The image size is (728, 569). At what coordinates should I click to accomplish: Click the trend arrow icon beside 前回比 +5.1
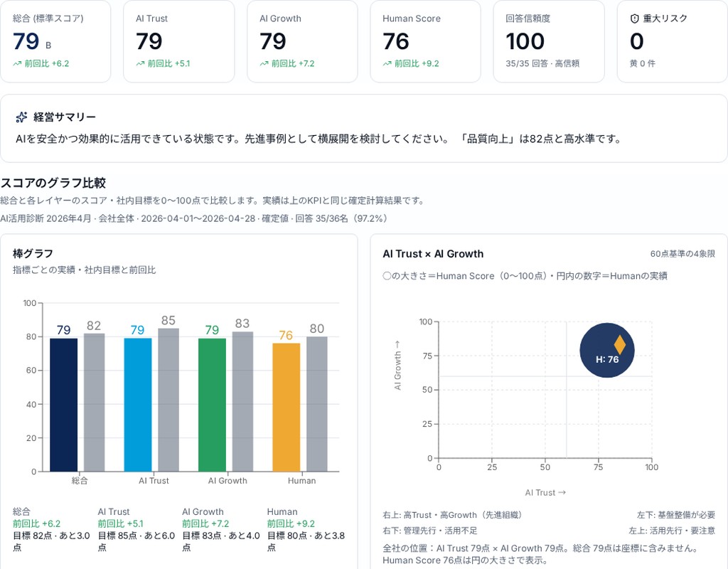tap(140, 63)
